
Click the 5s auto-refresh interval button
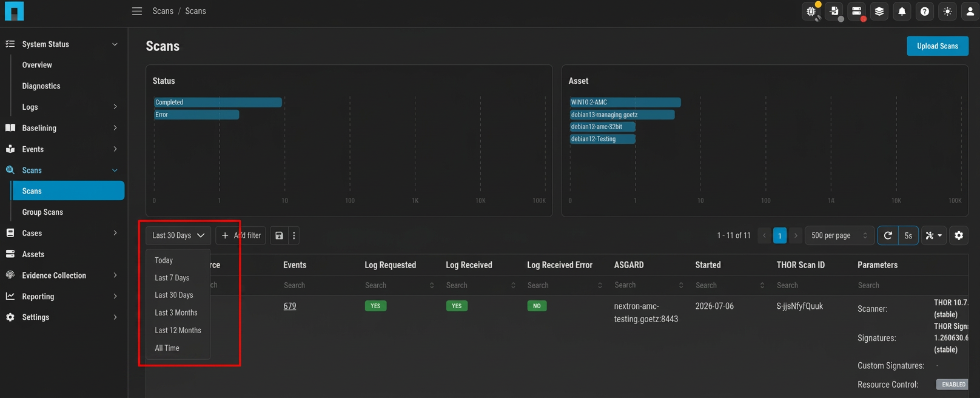pos(908,235)
